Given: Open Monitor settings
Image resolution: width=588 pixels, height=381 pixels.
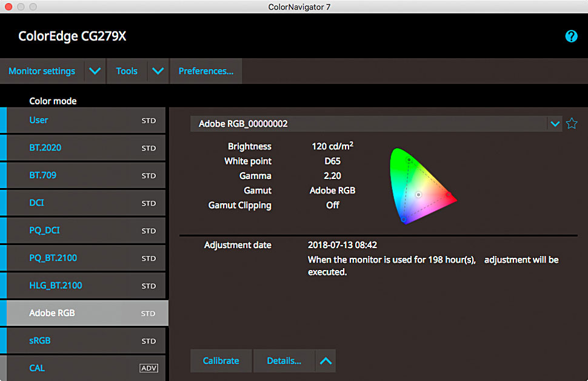Looking at the screenshot, I should click(42, 71).
